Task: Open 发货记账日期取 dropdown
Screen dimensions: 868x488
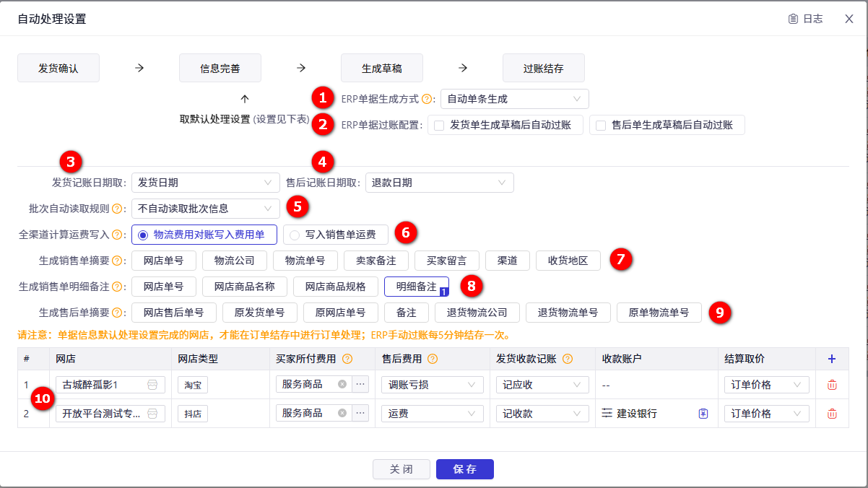Action: click(206, 183)
